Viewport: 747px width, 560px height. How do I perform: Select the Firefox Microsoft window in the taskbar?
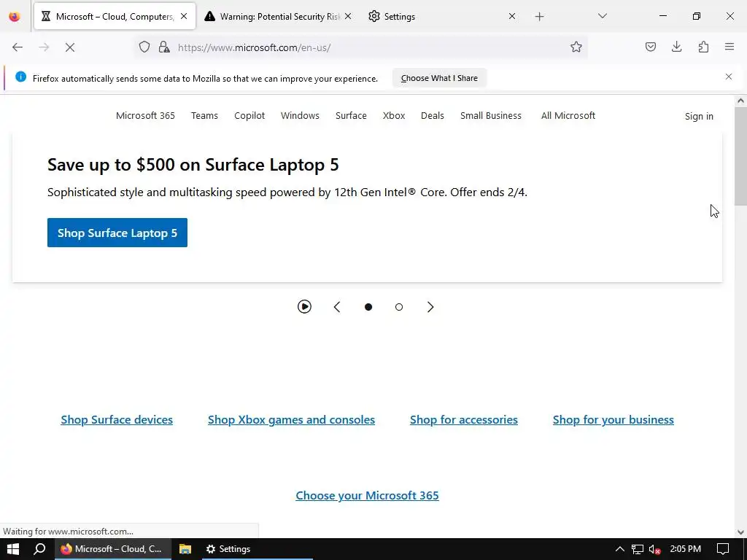(x=112, y=549)
